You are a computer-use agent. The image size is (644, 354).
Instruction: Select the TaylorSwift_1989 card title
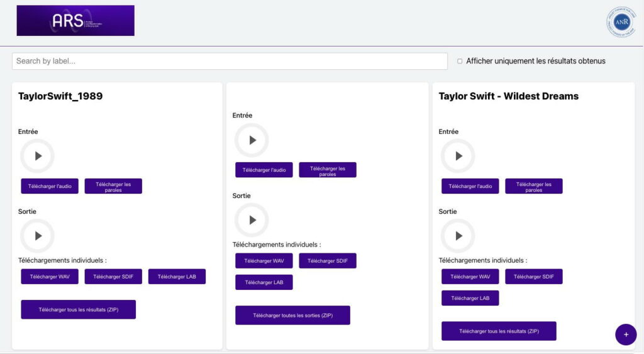tap(60, 96)
